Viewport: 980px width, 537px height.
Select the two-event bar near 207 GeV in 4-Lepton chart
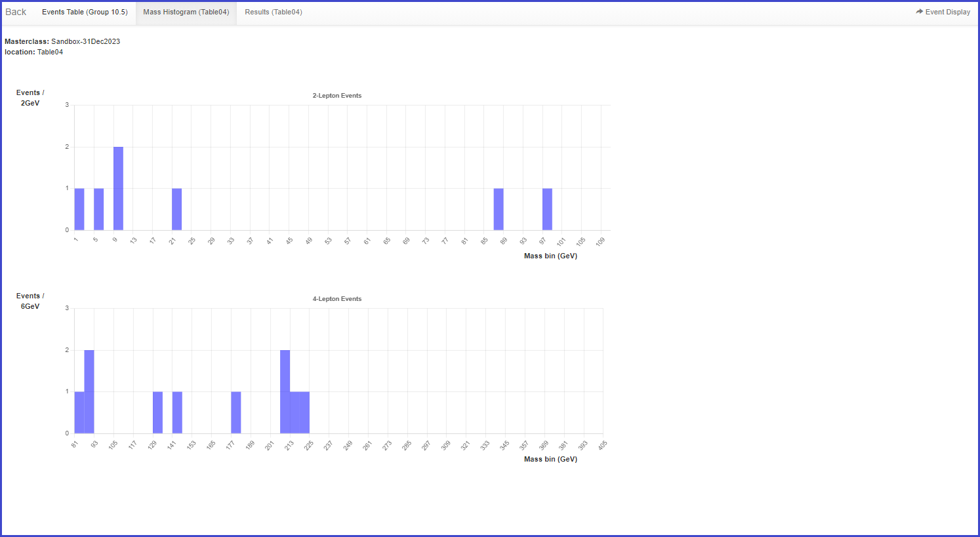[x=285, y=392]
